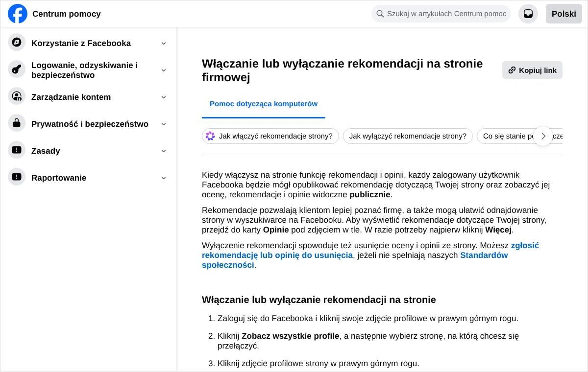The image size is (588, 372).
Task: Click the compass icon beside Korzystanie z Facebooka
Action: 17,42
